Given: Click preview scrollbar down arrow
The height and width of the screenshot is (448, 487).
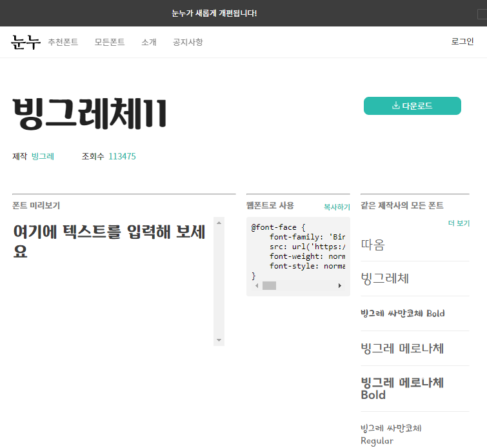Looking at the screenshot, I should pos(219,340).
